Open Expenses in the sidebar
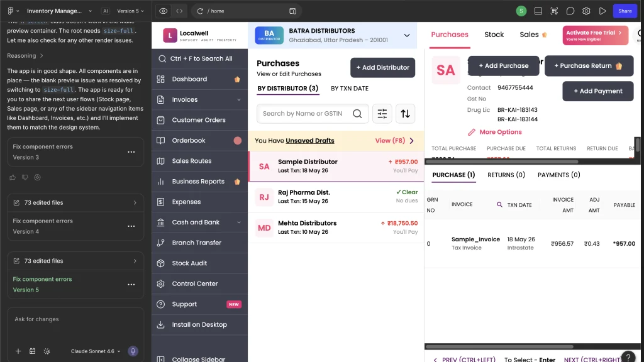 pos(199,202)
